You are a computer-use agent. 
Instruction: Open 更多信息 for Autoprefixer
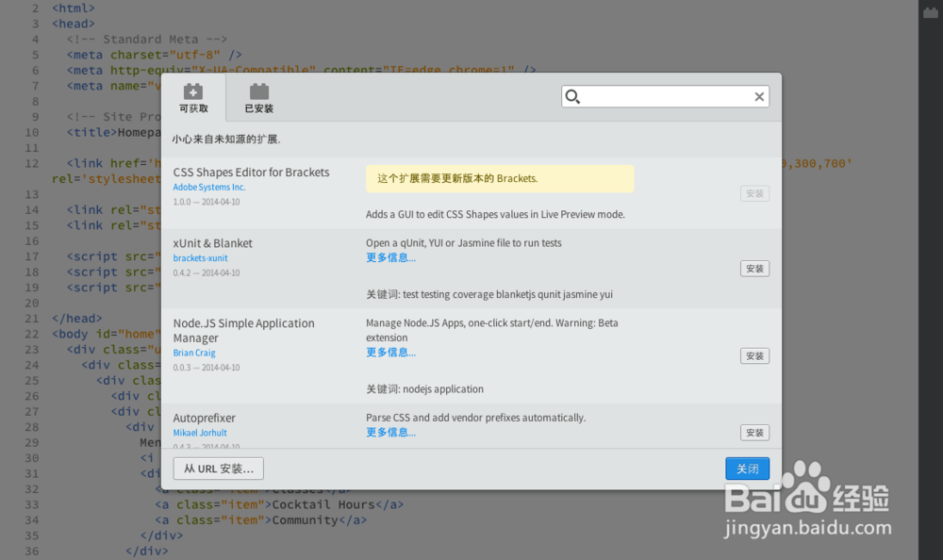pos(390,431)
